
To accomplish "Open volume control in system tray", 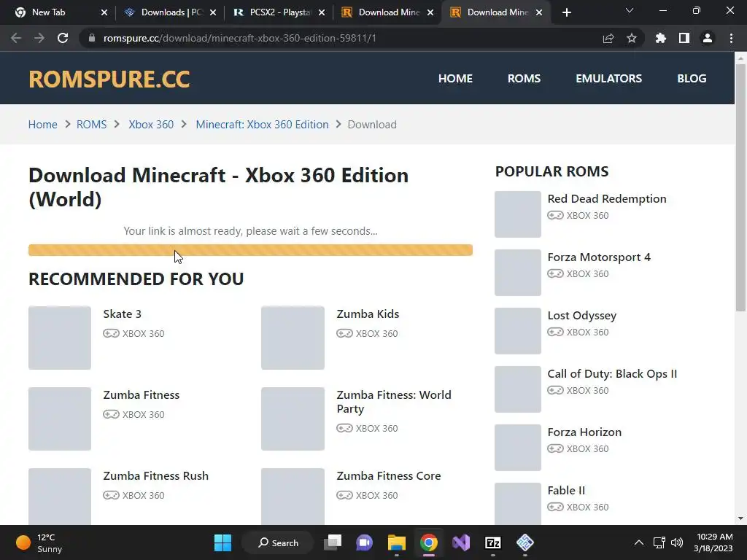I will [676, 542].
